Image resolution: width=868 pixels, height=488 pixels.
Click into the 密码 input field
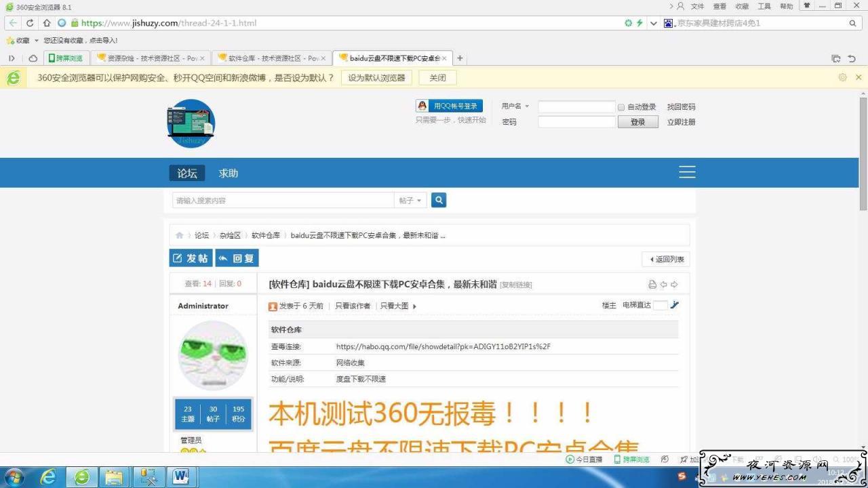(576, 122)
